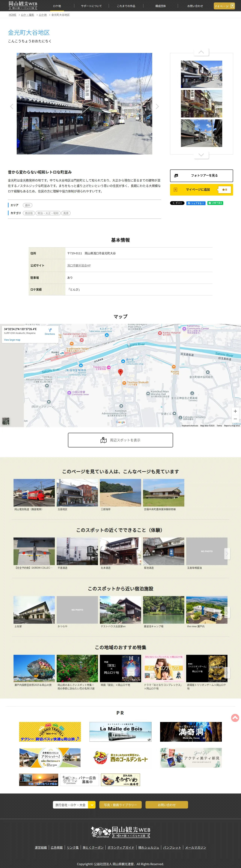Open 岡山電気軌道（路面電車）card
The image size is (241, 868).
point(34,495)
